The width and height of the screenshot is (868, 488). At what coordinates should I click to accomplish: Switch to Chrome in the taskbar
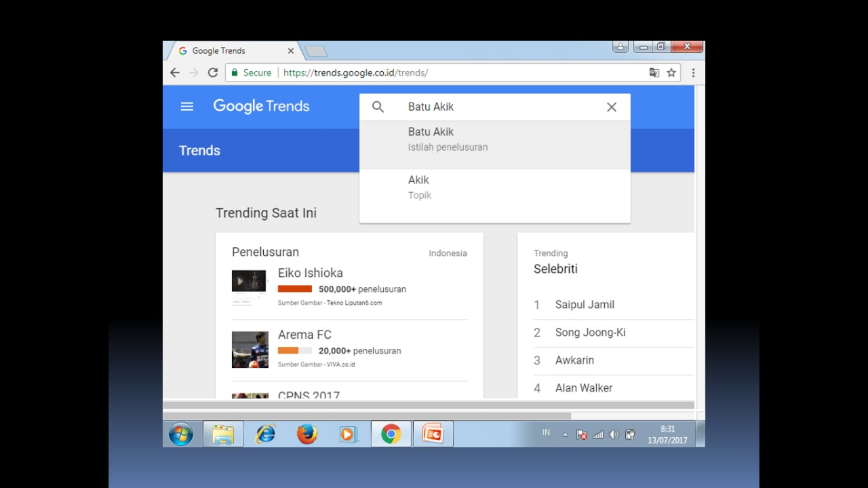[x=391, y=434]
